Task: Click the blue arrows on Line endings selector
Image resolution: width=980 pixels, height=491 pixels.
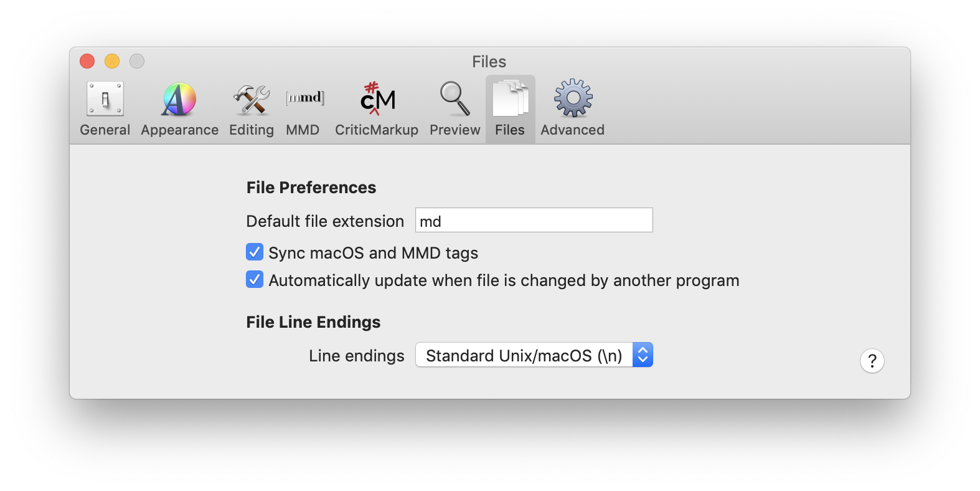Action: click(643, 355)
